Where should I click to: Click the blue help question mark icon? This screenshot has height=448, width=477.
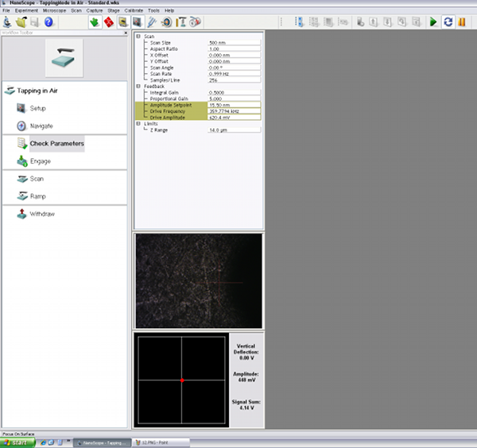pos(48,22)
